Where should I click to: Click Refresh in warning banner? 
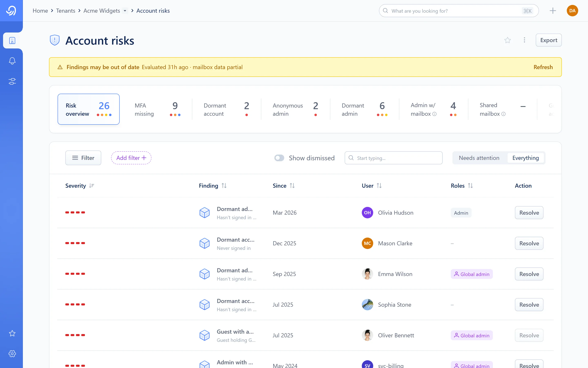coord(543,67)
